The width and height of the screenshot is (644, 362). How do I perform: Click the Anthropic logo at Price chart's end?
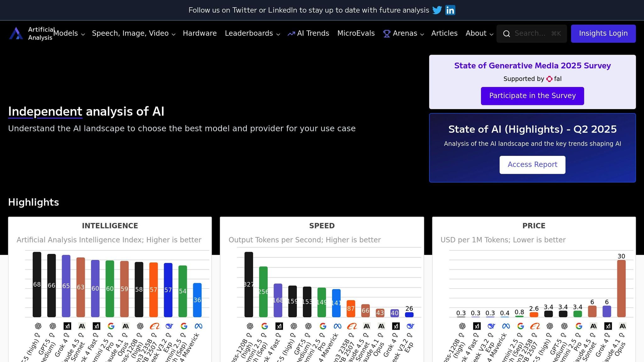(622, 326)
